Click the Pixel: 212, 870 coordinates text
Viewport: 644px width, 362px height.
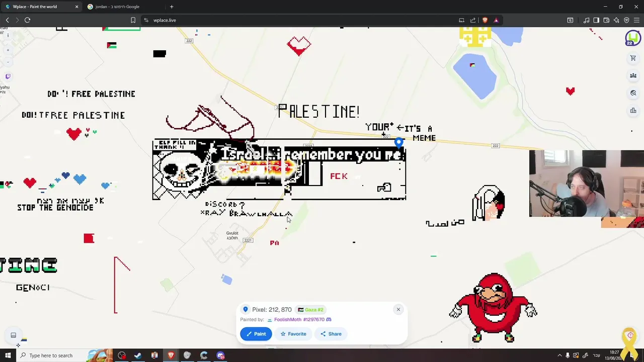coord(272,310)
